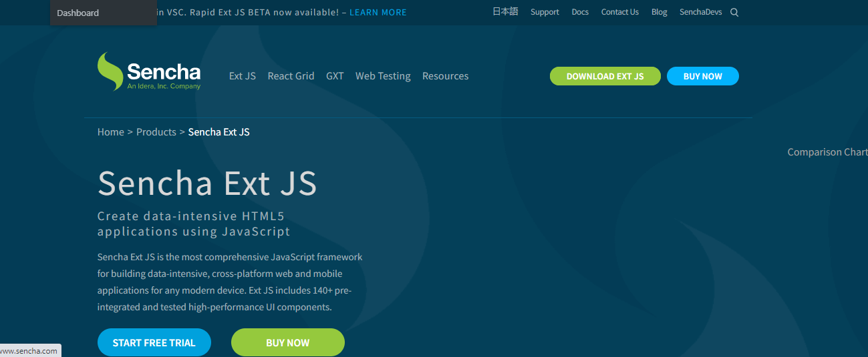Open the Ext JS navigation menu
Image resolution: width=868 pixels, height=357 pixels.
coord(242,76)
